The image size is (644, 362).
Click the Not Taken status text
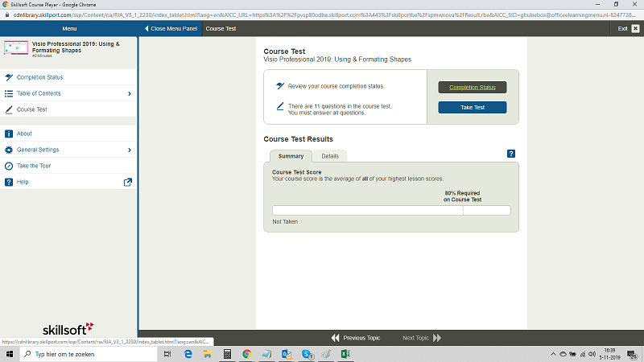pyautogui.click(x=285, y=222)
